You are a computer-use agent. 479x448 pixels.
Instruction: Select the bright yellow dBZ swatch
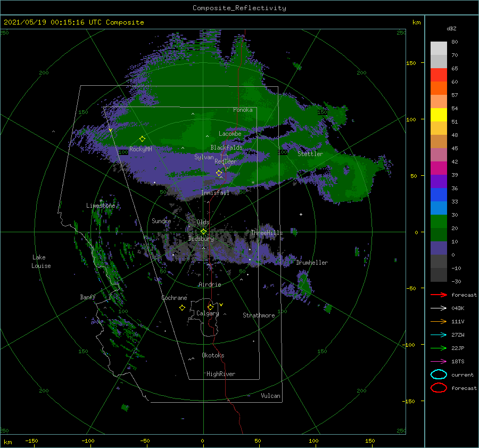tap(439, 115)
